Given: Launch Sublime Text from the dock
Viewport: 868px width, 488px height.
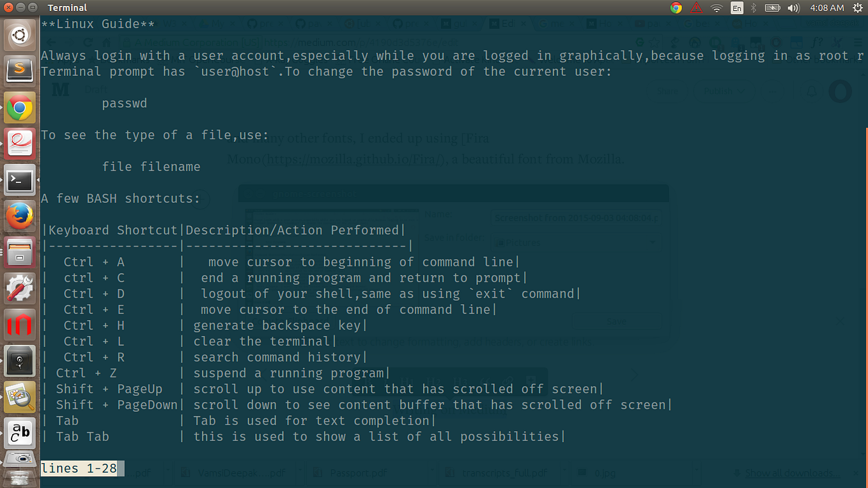Looking at the screenshot, I should [20, 69].
